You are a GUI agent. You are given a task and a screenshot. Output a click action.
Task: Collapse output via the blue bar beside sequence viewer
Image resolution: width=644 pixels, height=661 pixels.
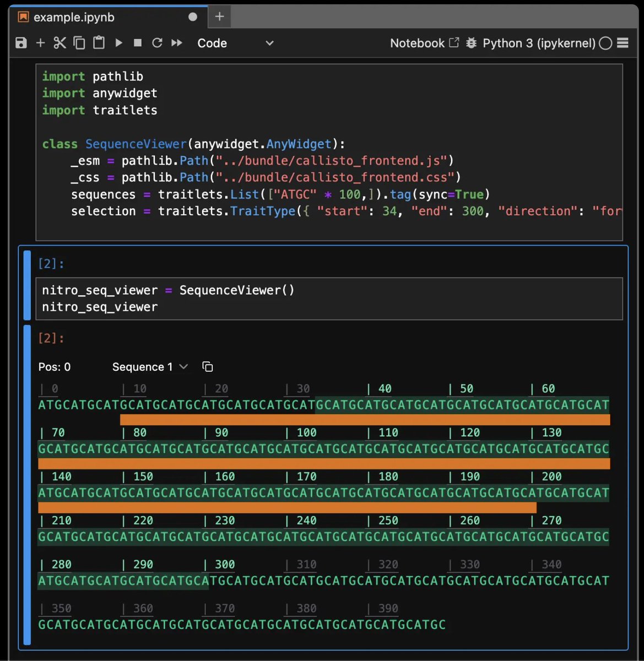(27, 485)
